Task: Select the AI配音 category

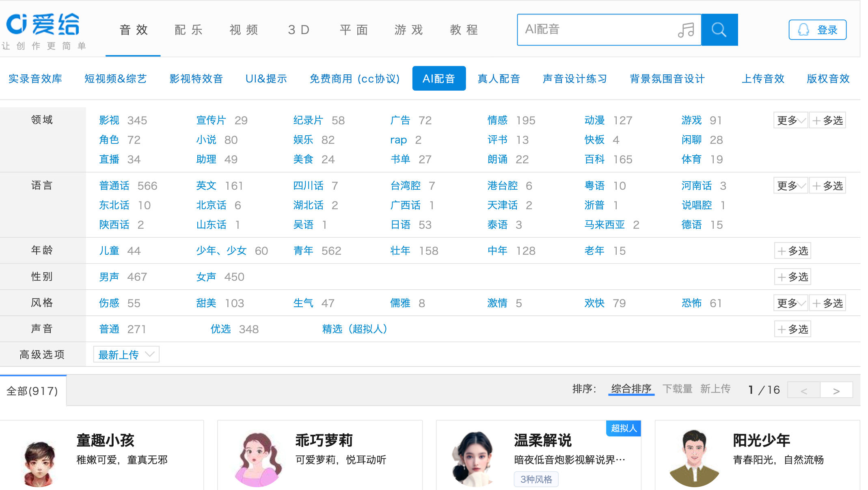Action: click(x=439, y=78)
